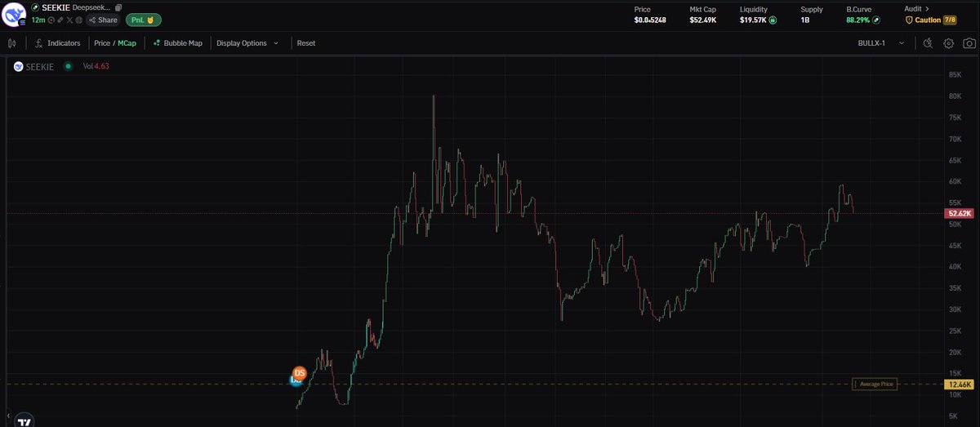Switch chart to MCap mode
Image resolution: width=980 pixels, height=427 pixels.
pyautogui.click(x=127, y=43)
